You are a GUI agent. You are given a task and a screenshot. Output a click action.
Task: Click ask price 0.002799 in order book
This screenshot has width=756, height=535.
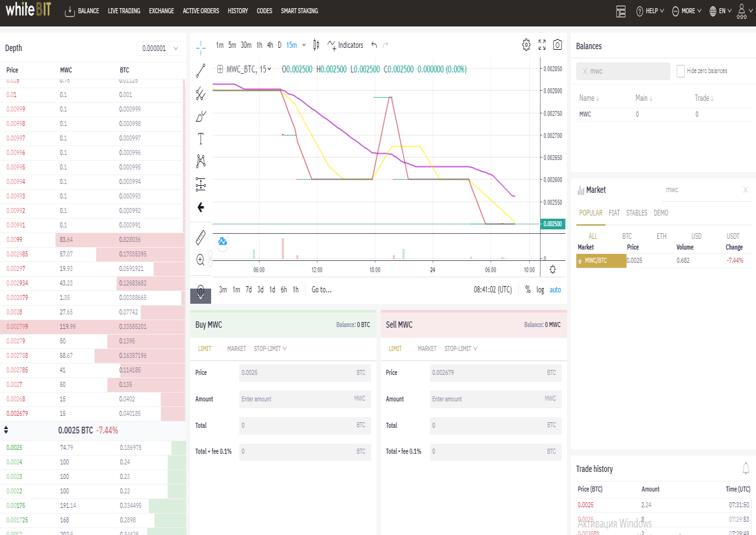(x=17, y=326)
